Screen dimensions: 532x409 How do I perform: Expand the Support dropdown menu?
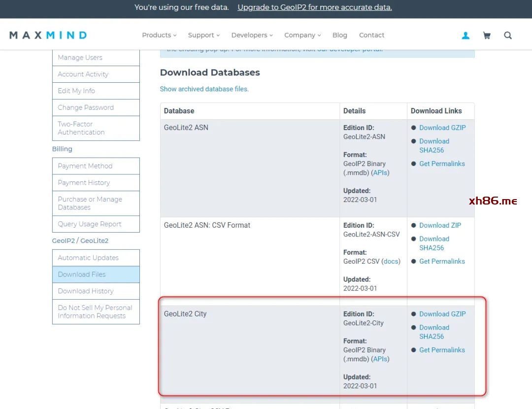tap(204, 35)
